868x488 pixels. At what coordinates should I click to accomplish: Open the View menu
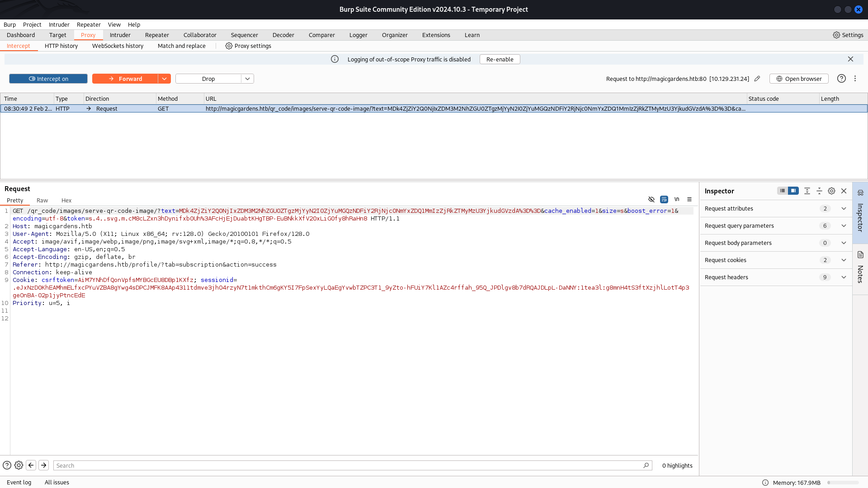(x=114, y=24)
